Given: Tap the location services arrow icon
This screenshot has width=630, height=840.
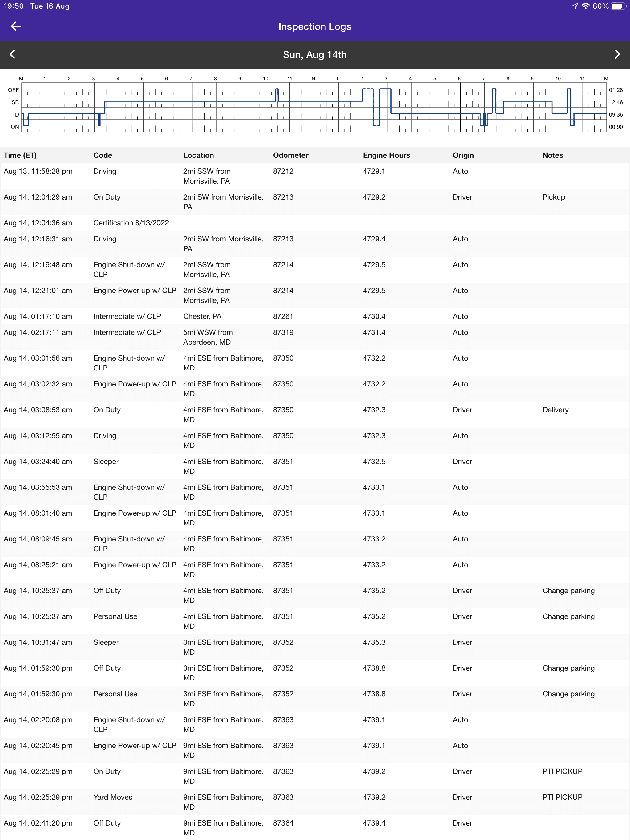Looking at the screenshot, I should click(x=575, y=6).
